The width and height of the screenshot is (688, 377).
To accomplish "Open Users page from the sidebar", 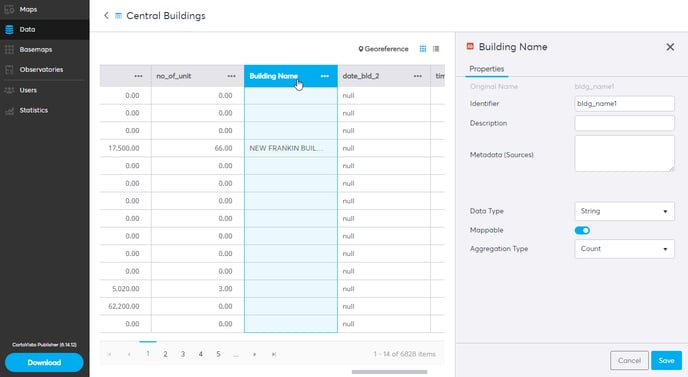I will coord(28,90).
